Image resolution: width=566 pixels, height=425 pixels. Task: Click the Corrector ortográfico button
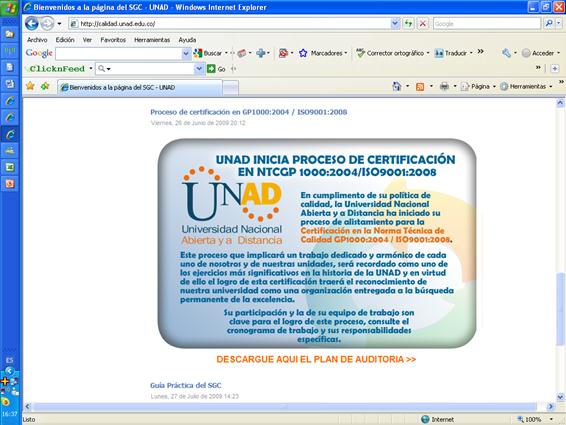pyautogui.click(x=390, y=53)
